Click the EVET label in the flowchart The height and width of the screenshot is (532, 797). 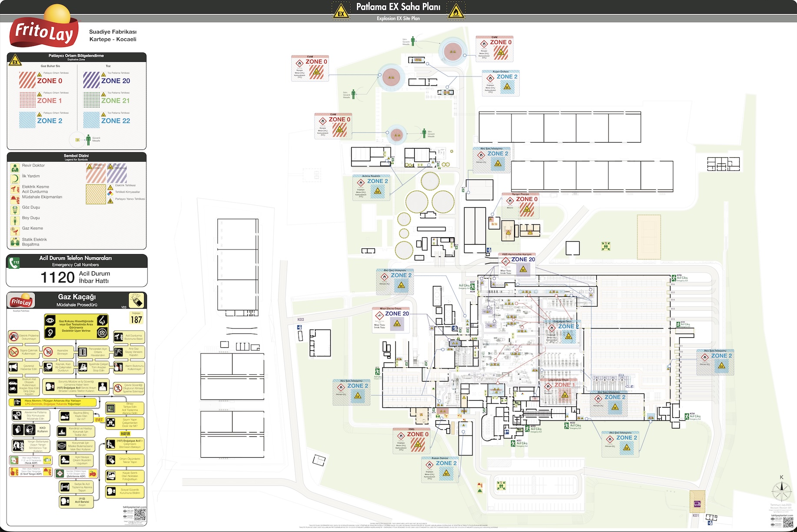pyautogui.click(x=99, y=420)
